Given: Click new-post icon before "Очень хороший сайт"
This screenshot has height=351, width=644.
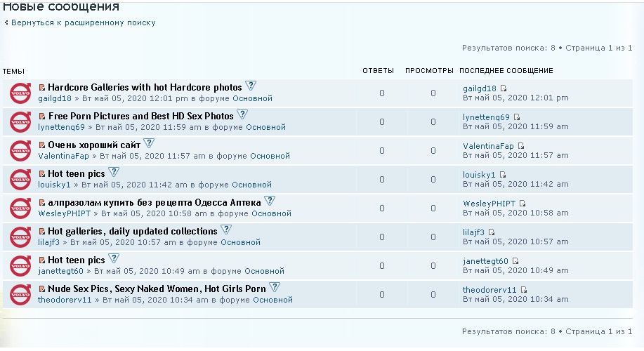Looking at the screenshot, I should (x=42, y=145).
